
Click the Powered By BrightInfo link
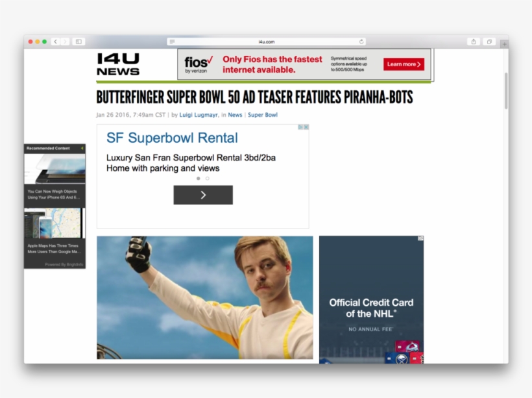click(x=64, y=264)
